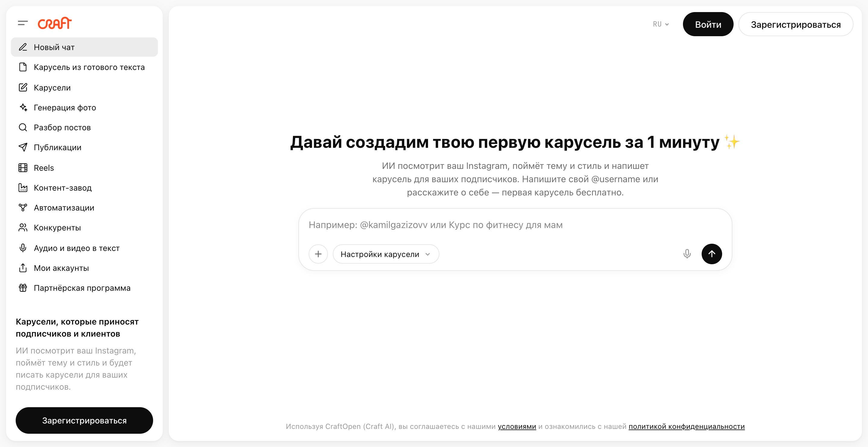Go to Генерация фото section
The width and height of the screenshot is (868, 447).
pyautogui.click(x=84, y=108)
